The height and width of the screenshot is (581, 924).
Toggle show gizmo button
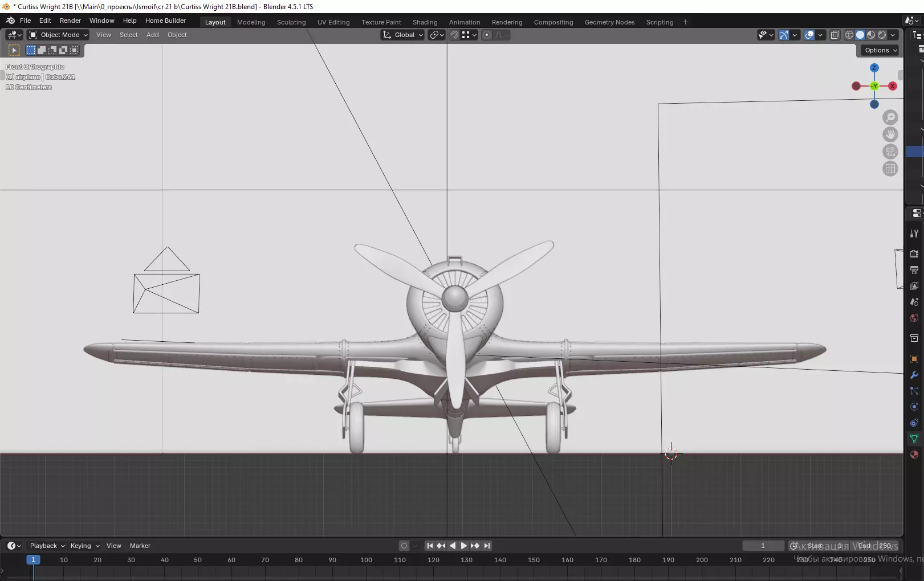[x=784, y=35]
